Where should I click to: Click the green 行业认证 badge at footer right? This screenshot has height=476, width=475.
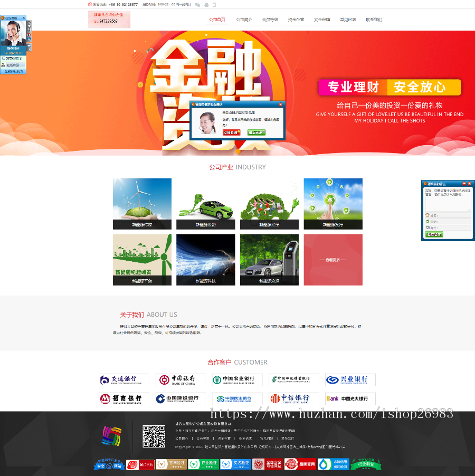click(x=365, y=464)
